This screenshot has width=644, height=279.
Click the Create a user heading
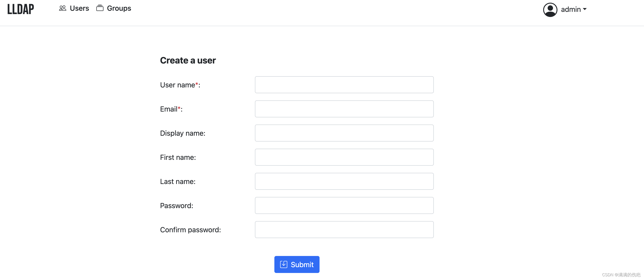pyautogui.click(x=188, y=60)
